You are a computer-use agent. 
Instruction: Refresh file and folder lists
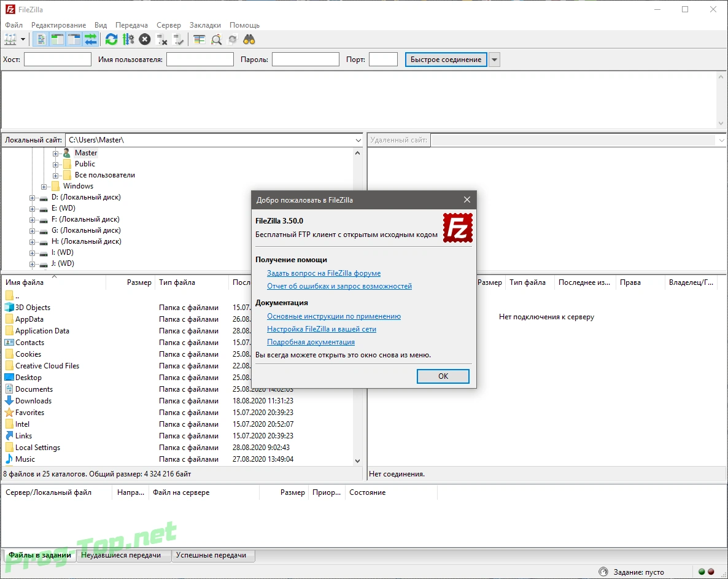click(111, 39)
